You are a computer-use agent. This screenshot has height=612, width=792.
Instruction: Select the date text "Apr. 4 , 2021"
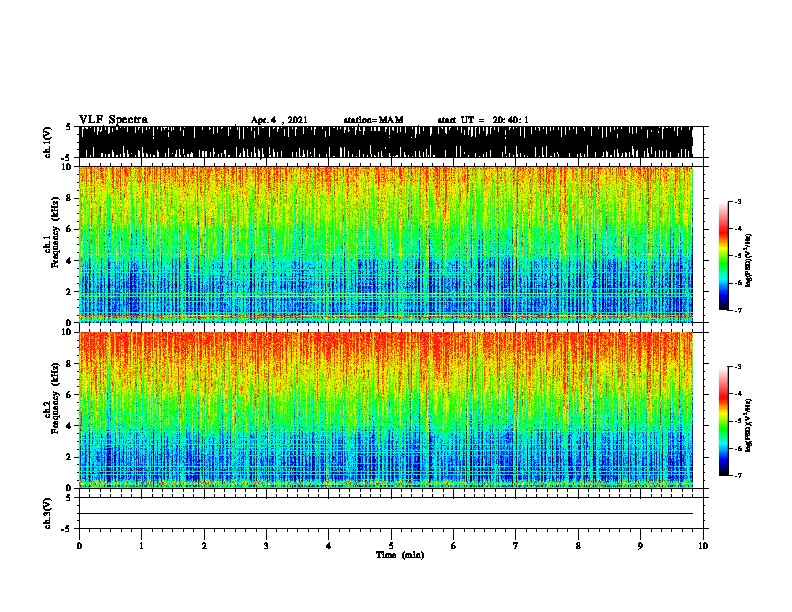[279, 120]
